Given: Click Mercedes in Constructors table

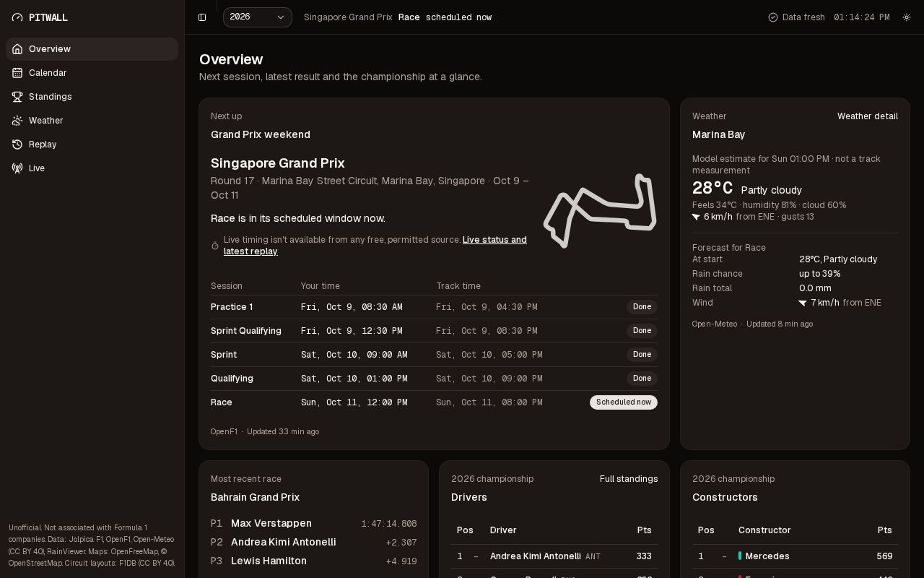Looking at the screenshot, I should [x=767, y=556].
